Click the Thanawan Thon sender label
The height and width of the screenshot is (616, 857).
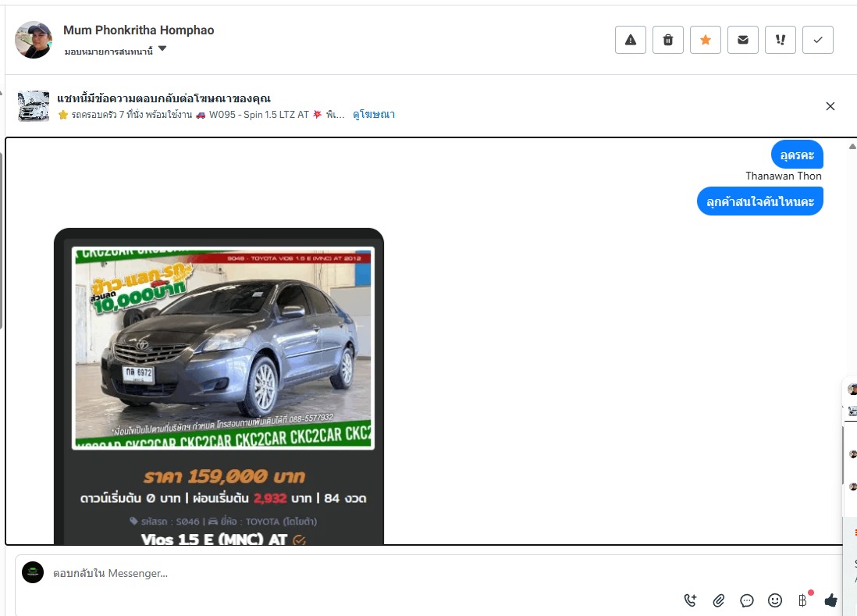coord(783,176)
